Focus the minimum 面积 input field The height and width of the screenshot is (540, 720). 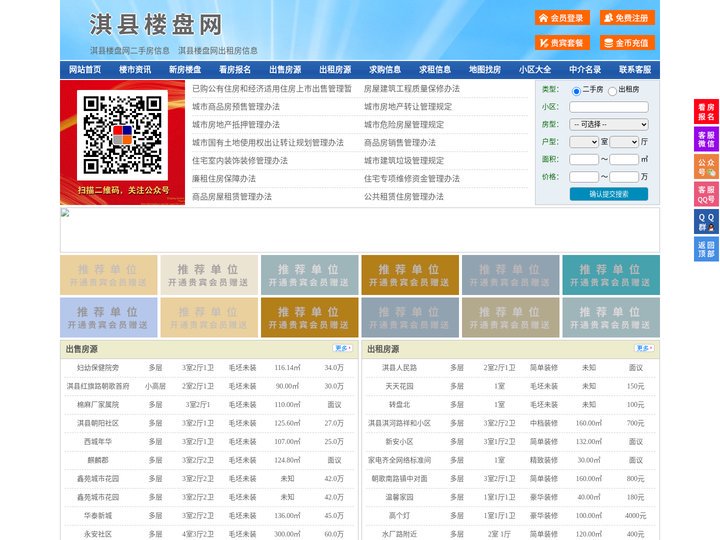point(584,159)
